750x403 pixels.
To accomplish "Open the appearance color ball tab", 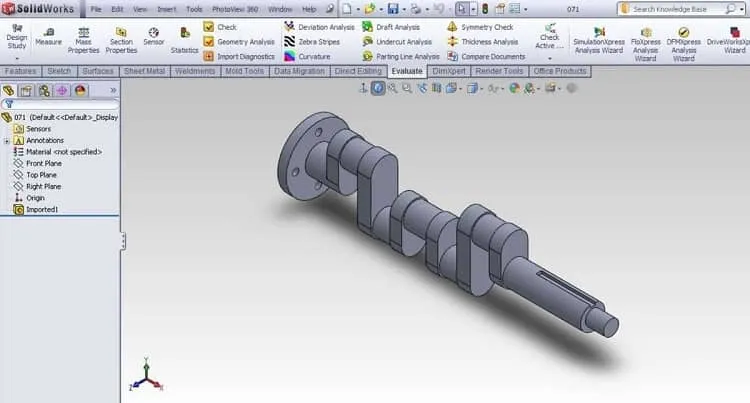I will click(x=80, y=90).
